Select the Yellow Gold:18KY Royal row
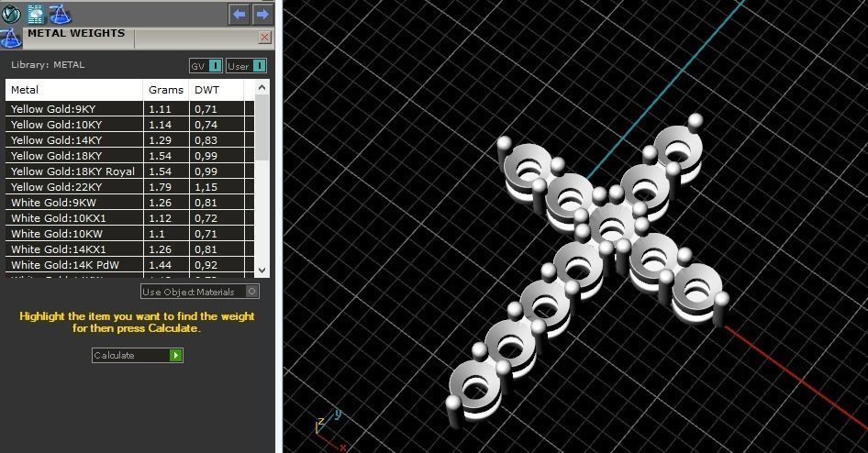The image size is (868, 453). click(129, 171)
